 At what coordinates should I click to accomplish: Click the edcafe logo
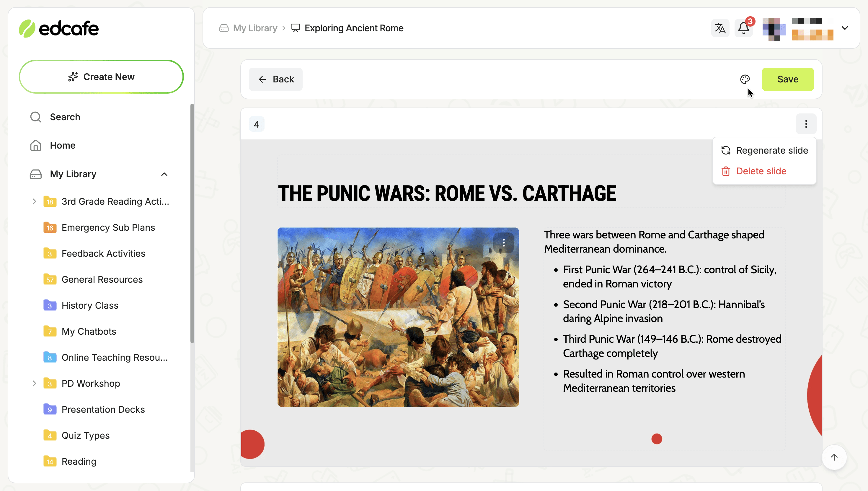click(x=59, y=28)
